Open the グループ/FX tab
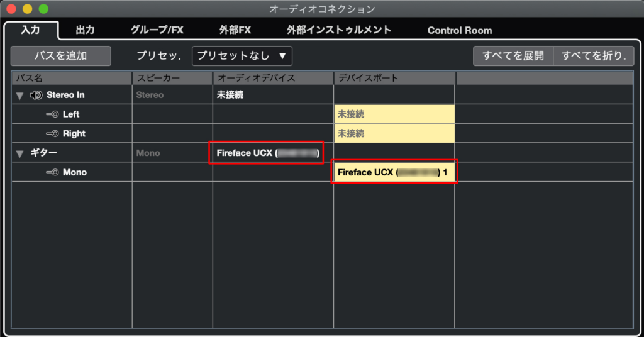The image size is (644, 337). pos(157,30)
